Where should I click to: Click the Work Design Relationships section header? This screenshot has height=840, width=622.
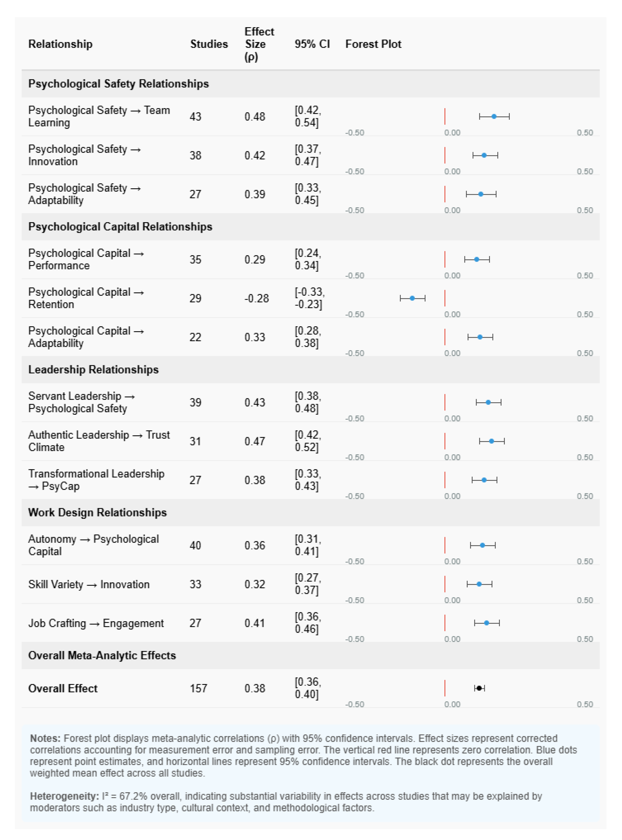coord(97,512)
